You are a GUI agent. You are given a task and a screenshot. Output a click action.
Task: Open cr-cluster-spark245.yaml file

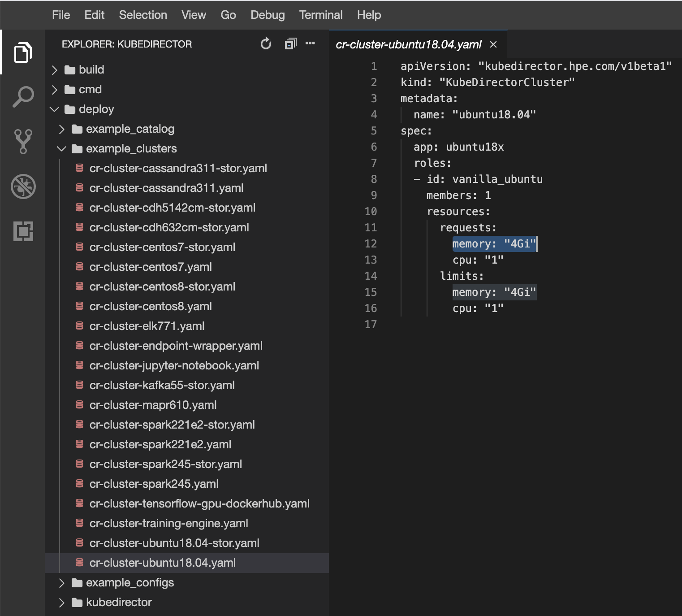pos(154,484)
